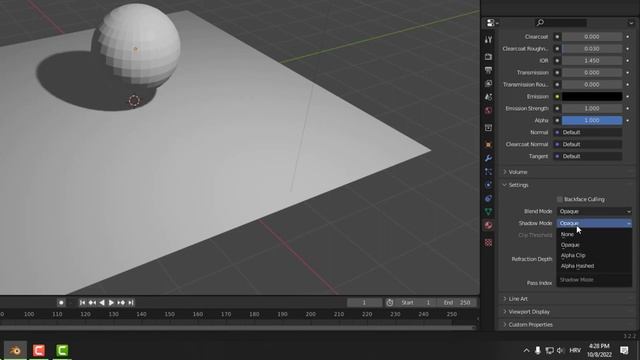Screen dimensions: 640x360
Task: Open the Texture properties tab
Action: 489,242
